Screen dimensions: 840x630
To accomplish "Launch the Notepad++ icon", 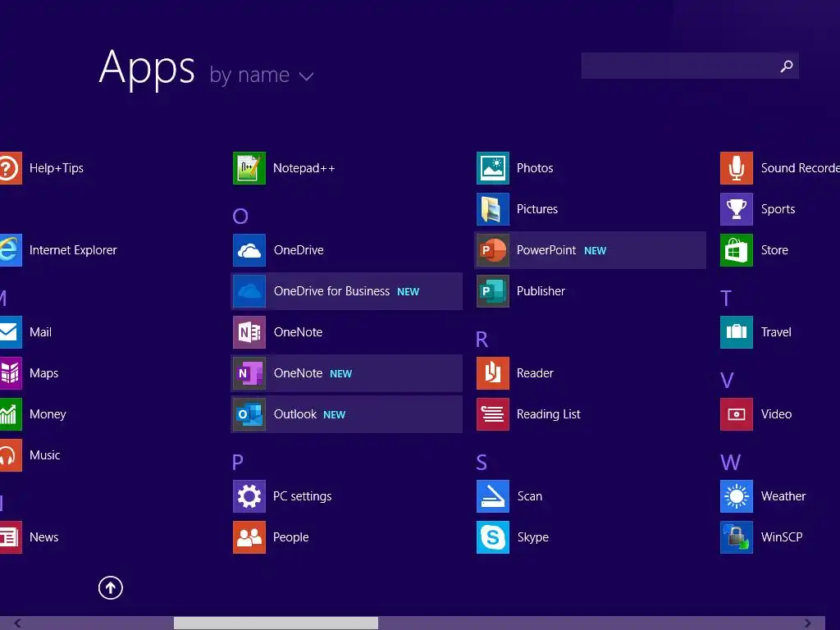I will [x=249, y=168].
